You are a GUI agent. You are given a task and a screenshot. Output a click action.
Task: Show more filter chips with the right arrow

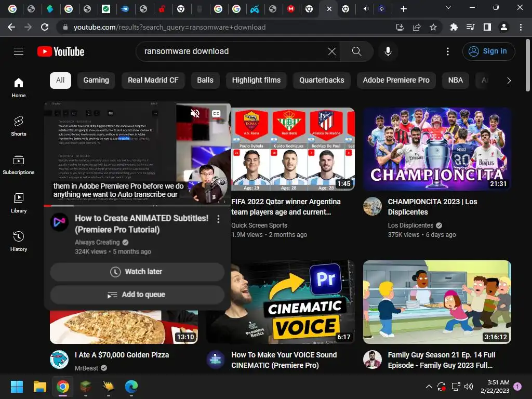coord(509,81)
